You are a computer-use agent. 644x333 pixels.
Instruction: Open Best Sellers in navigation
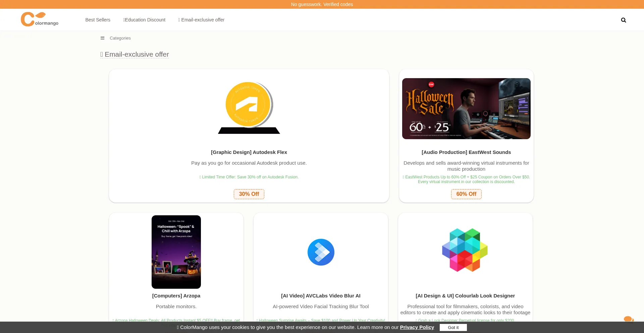pos(98,20)
